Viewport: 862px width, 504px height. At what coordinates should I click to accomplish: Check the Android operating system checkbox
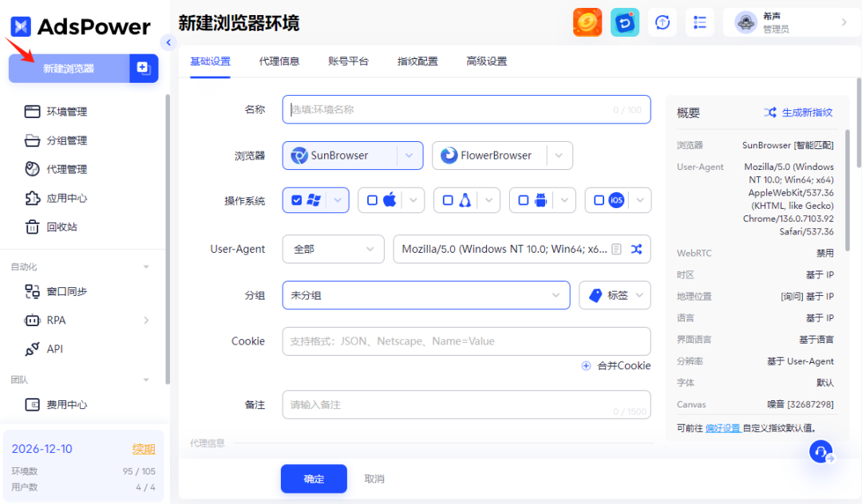click(524, 200)
